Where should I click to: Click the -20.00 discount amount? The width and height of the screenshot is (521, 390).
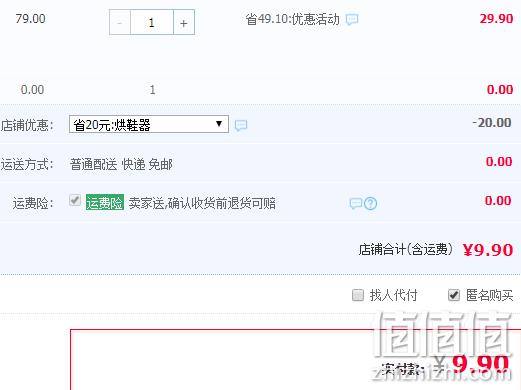[x=492, y=123]
